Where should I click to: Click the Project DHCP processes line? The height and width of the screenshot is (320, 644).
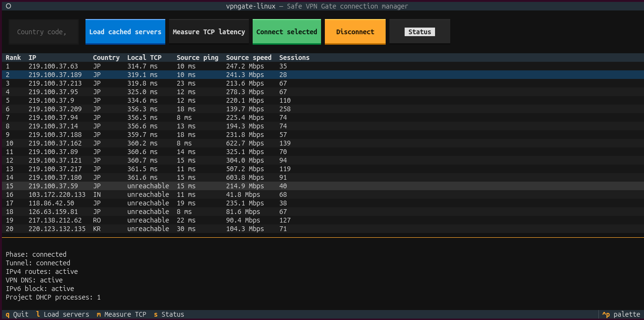click(53, 297)
